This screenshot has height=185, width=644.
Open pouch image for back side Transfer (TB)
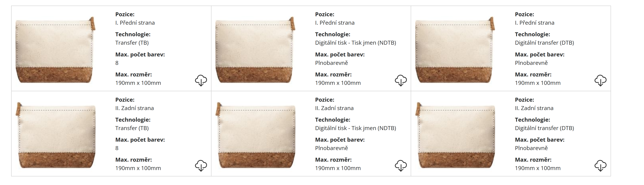[55, 135]
